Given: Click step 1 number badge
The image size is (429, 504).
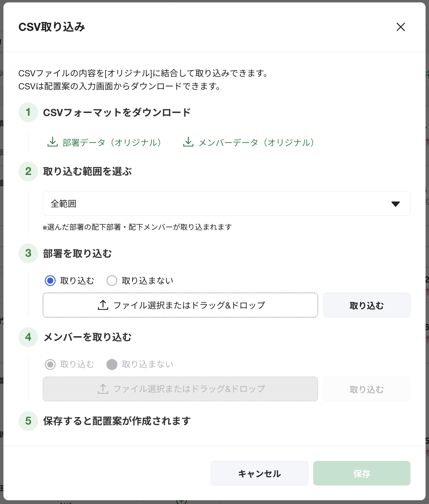Looking at the screenshot, I should coord(28,112).
